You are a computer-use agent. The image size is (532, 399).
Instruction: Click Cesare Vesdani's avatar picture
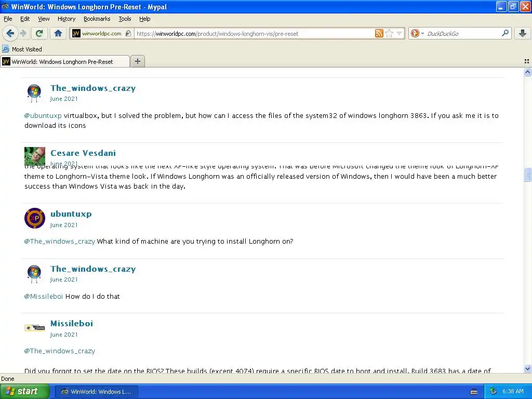point(35,156)
